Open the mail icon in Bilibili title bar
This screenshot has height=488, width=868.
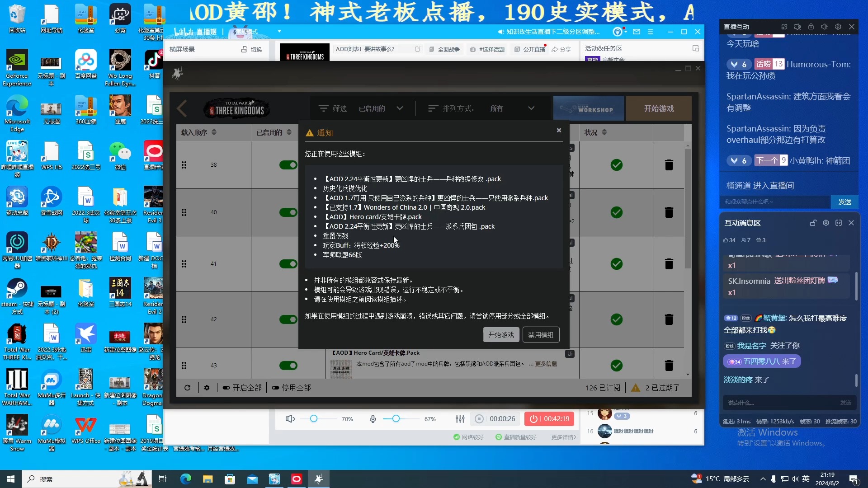[x=637, y=32]
